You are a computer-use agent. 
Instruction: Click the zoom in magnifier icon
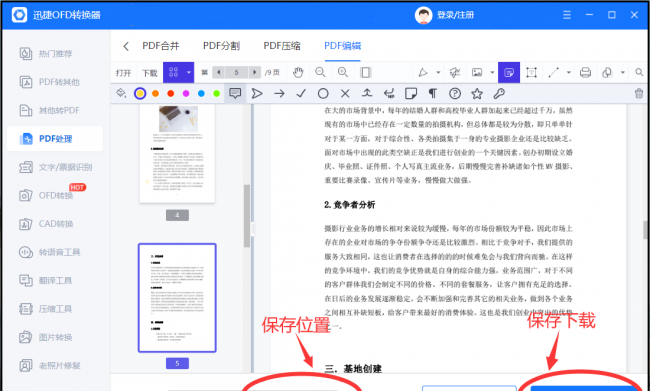point(342,73)
